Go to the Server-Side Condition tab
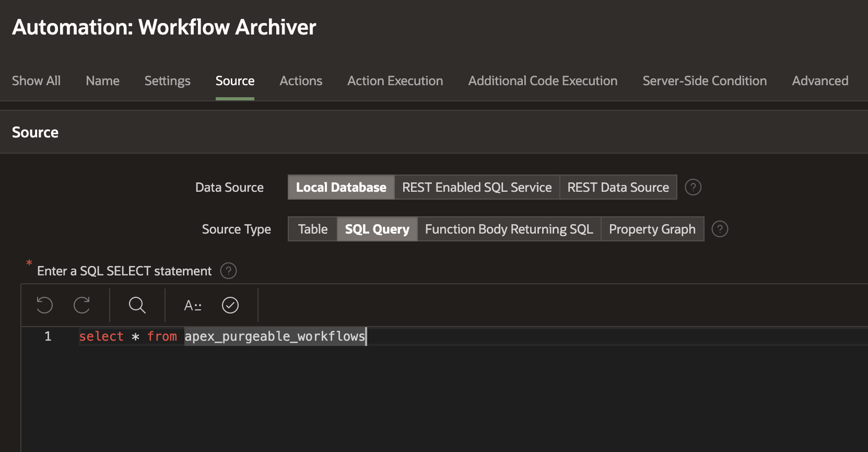Image resolution: width=868 pixels, height=452 pixels. 705,81
